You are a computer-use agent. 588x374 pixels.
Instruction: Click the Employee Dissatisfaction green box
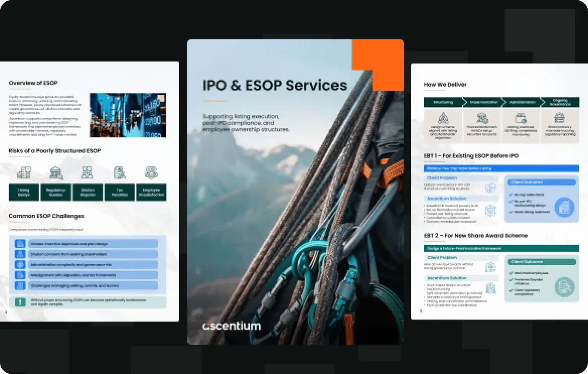pos(152,192)
